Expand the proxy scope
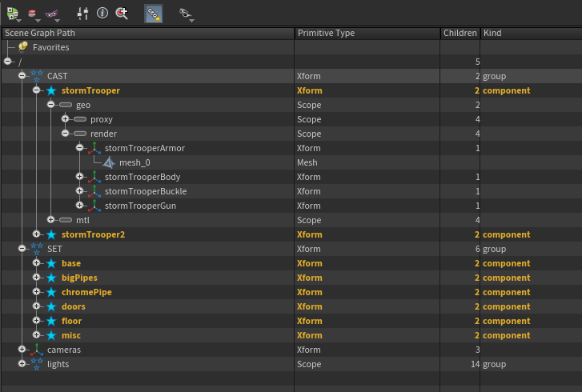 click(x=65, y=118)
